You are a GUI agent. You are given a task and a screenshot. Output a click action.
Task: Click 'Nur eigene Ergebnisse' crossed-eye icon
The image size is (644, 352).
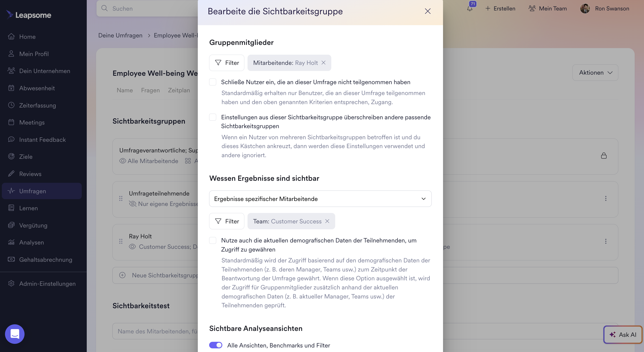132,204
